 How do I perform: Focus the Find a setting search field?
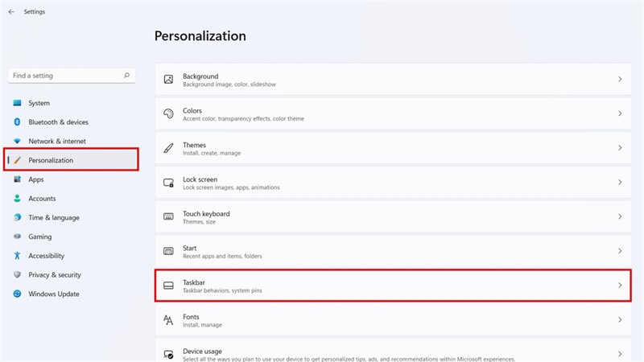(72, 76)
